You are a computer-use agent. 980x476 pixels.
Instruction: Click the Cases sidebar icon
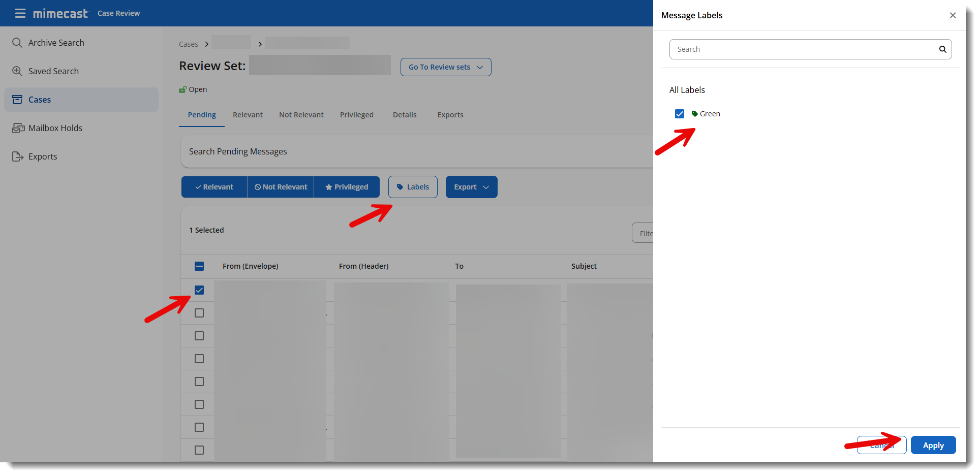(x=17, y=100)
